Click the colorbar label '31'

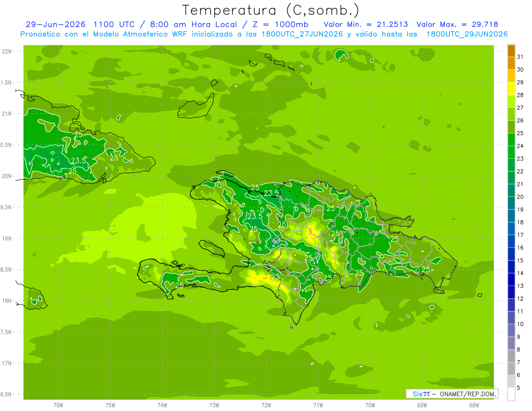pos(520,56)
